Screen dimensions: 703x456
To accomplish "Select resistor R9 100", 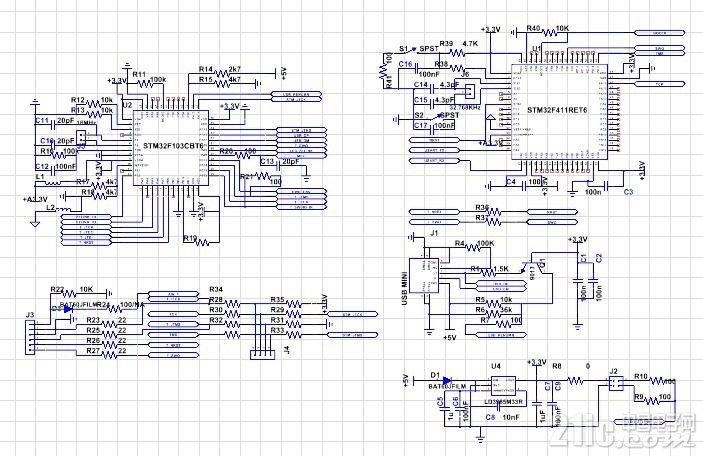I will pyautogui.click(x=650, y=400).
